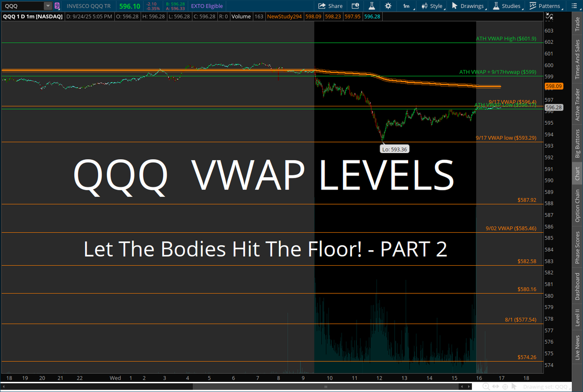Click the Wed date label on the time axis
Viewport: 583px width, 392px height.
point(115,377)
